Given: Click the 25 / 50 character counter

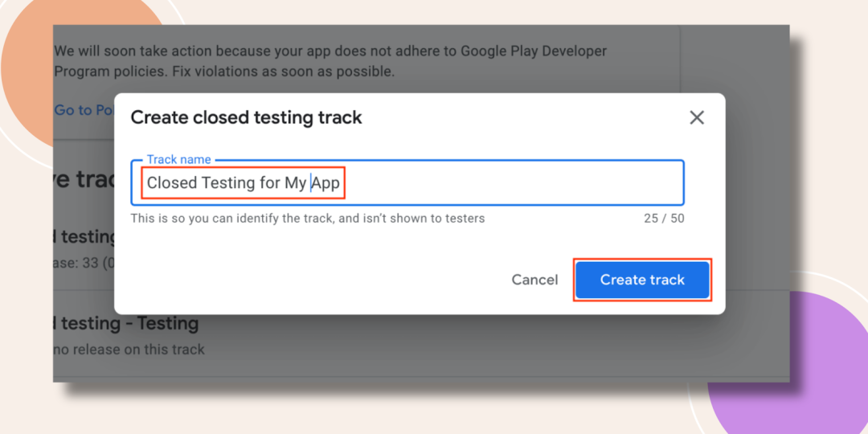Looking at the screenshot, I should [664, 219].
